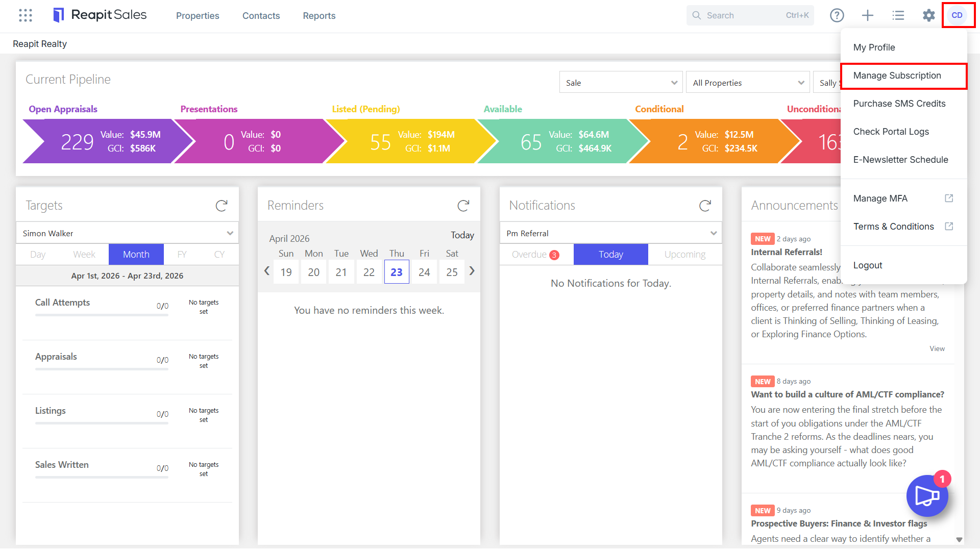Open E-Newsletter Schedule

click(903, 160)
